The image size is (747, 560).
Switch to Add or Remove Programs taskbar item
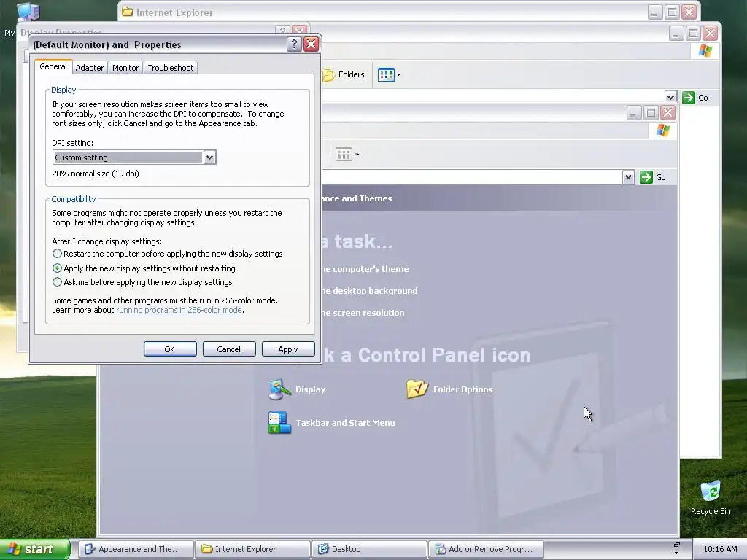click(x=487, y=549)
